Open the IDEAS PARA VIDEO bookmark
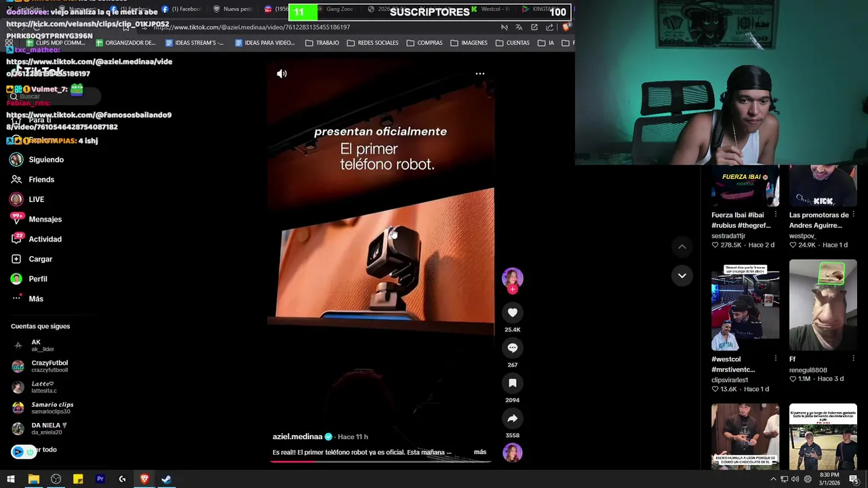The width and height of the screenshot is (868, 488). tap(264, 43)
